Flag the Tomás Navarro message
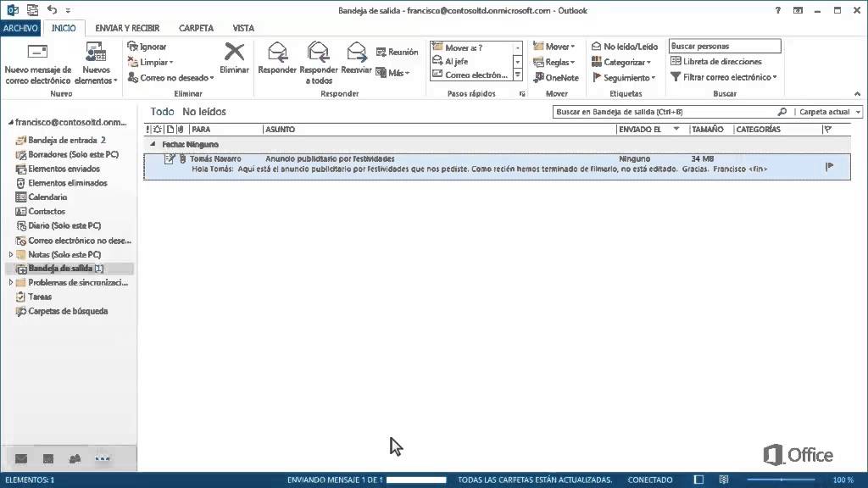This screenshot has width=868, height=488. (829, 167)
